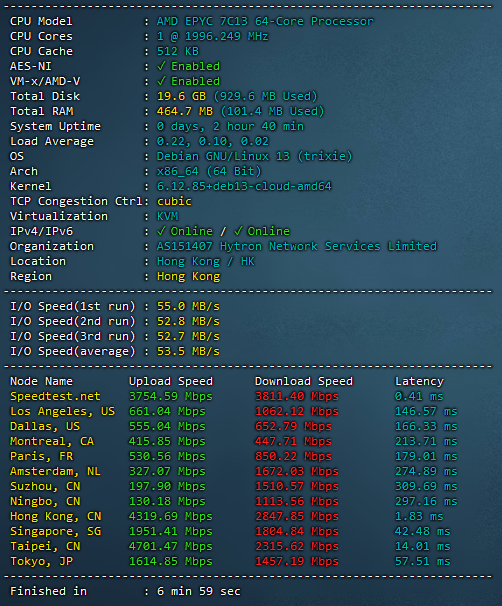Select the CPU Model value text
This screenshot has width=502, height=606.
265,21
